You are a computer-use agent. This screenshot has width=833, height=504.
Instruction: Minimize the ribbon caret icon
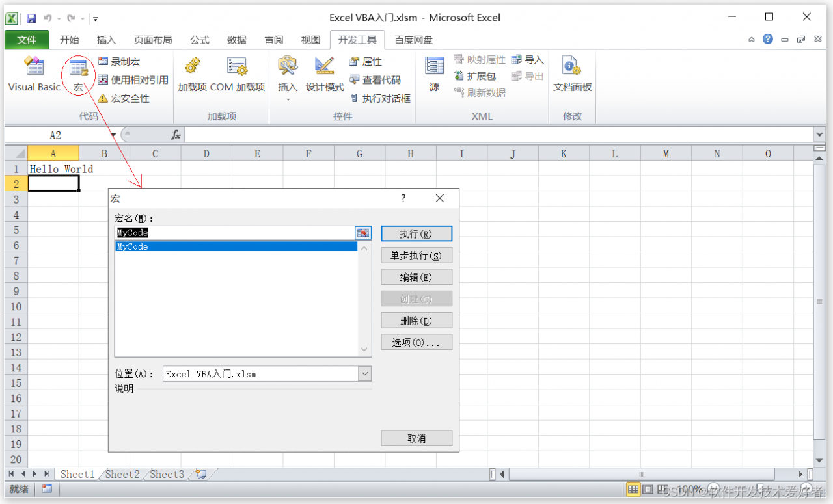point(752,40)
